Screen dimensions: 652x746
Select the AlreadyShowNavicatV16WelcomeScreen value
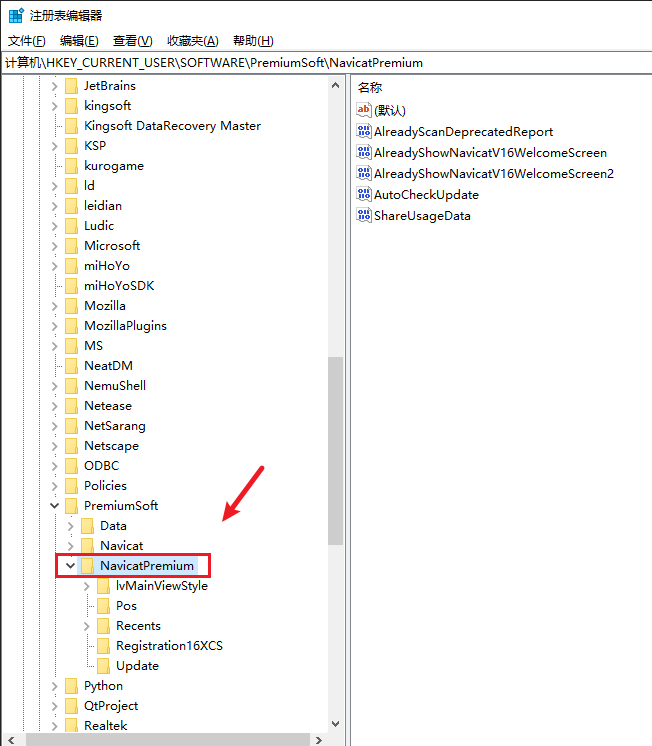(490, 153)
